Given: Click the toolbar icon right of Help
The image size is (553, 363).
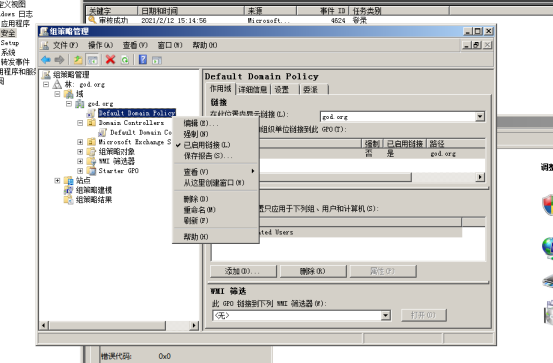Looking at the screenshot, I should 157,60.
